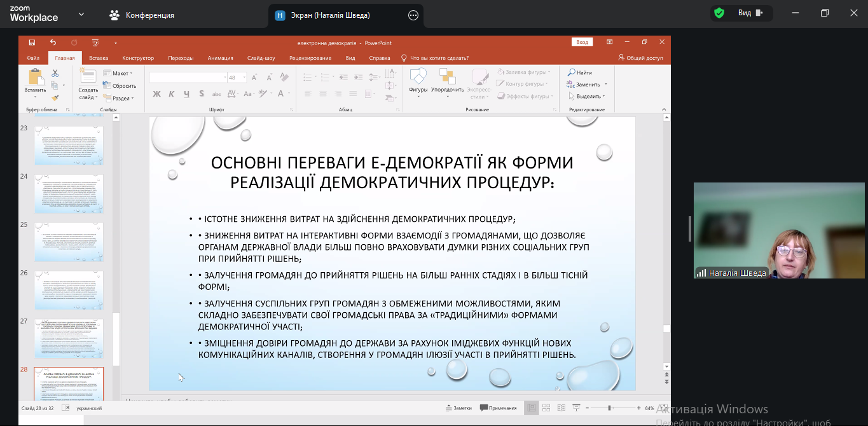
Task: Click Zoom security shield icon
Action: [x=719, y=13]
